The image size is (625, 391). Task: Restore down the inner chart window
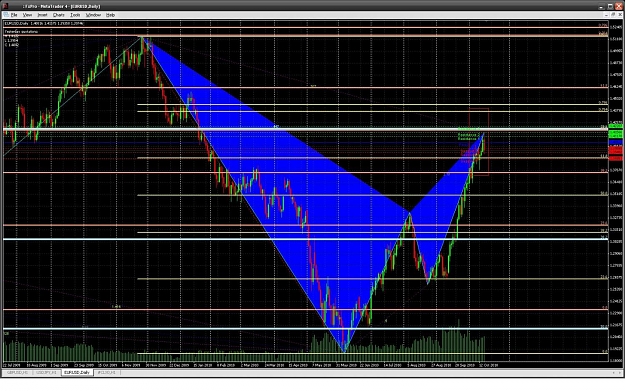(x=613, y=15)
